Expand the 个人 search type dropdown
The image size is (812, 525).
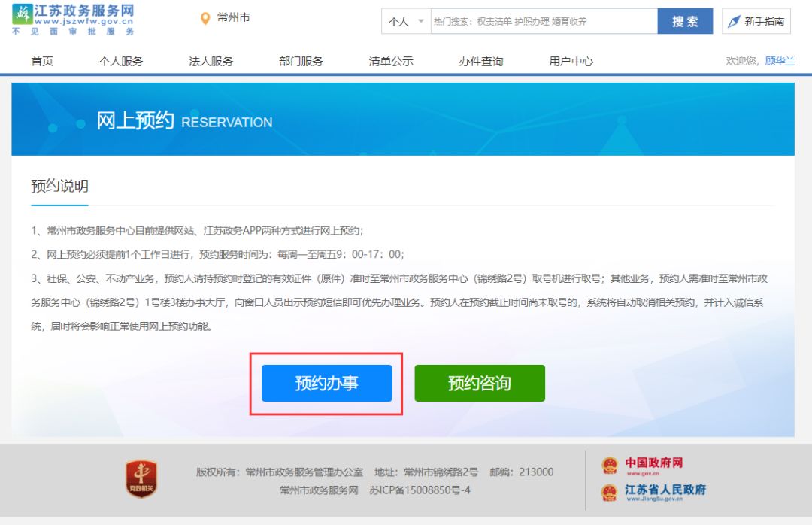[x=406, y=22]
